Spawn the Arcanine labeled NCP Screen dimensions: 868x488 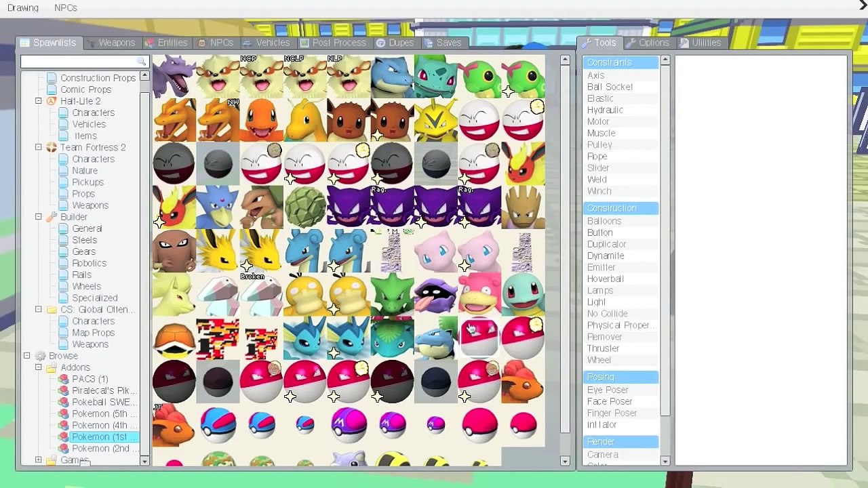point(261,77)
